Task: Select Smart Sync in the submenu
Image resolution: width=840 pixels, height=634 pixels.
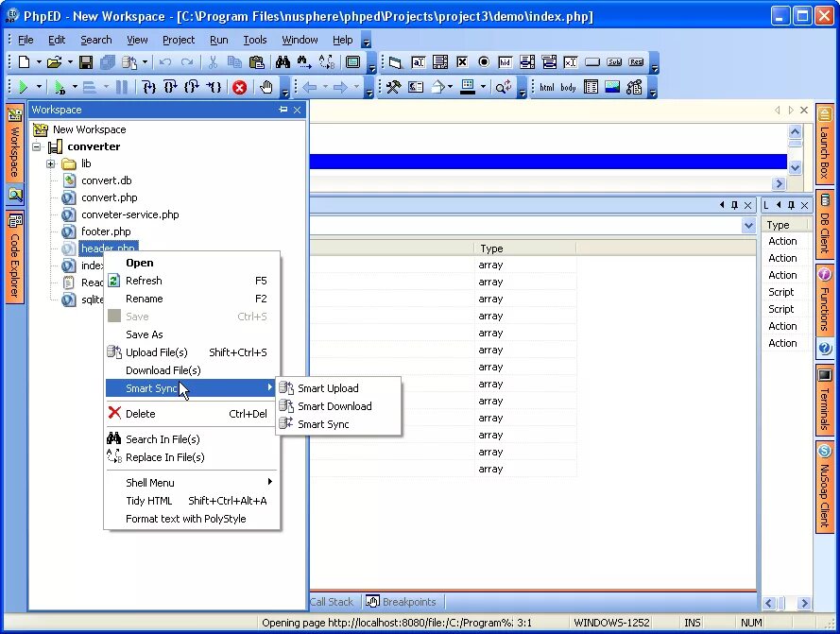Action: (x=338, y=424)
